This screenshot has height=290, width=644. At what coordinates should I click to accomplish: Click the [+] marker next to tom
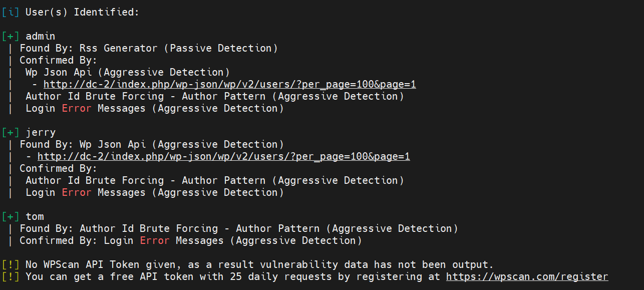coord(11,216)
